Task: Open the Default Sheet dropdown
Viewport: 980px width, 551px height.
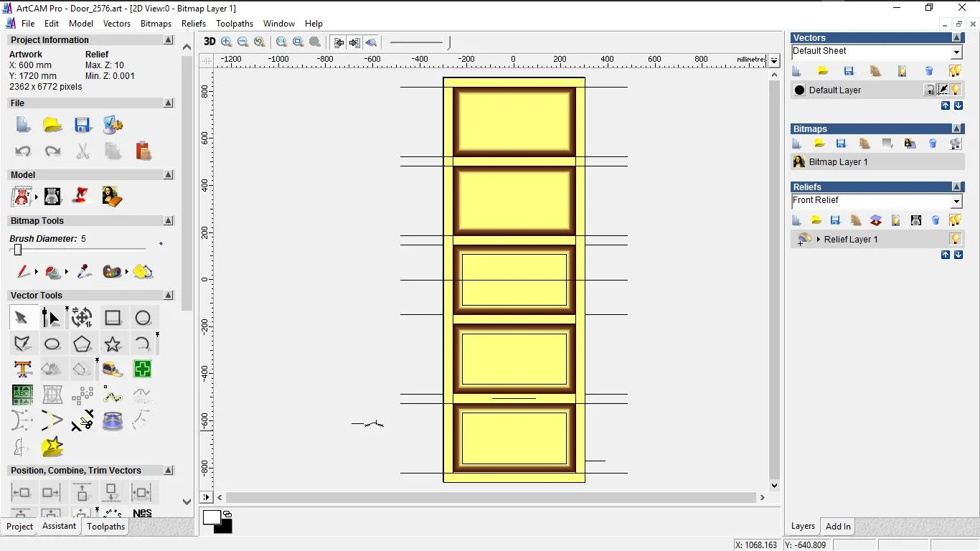Action: (956, 52)
